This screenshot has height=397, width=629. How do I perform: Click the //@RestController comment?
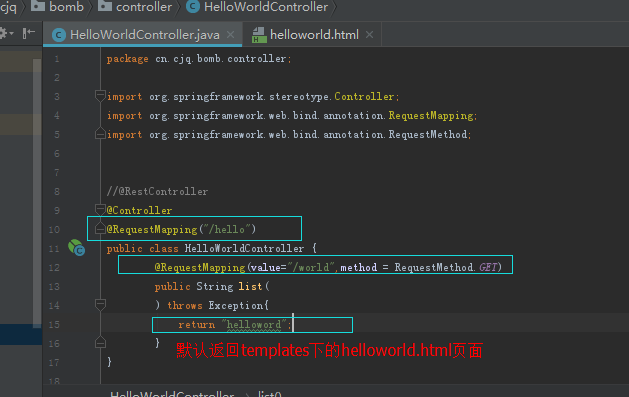[157, 191]
